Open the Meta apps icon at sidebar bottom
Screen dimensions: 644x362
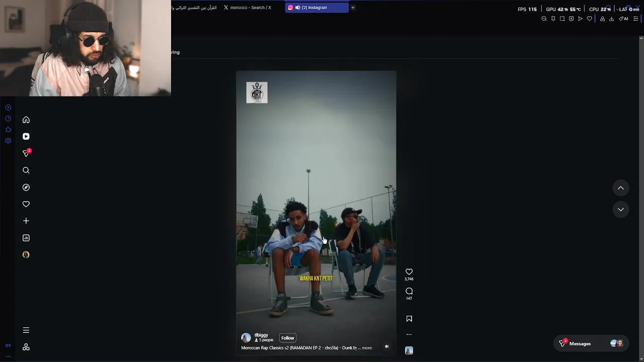(26, 347)
